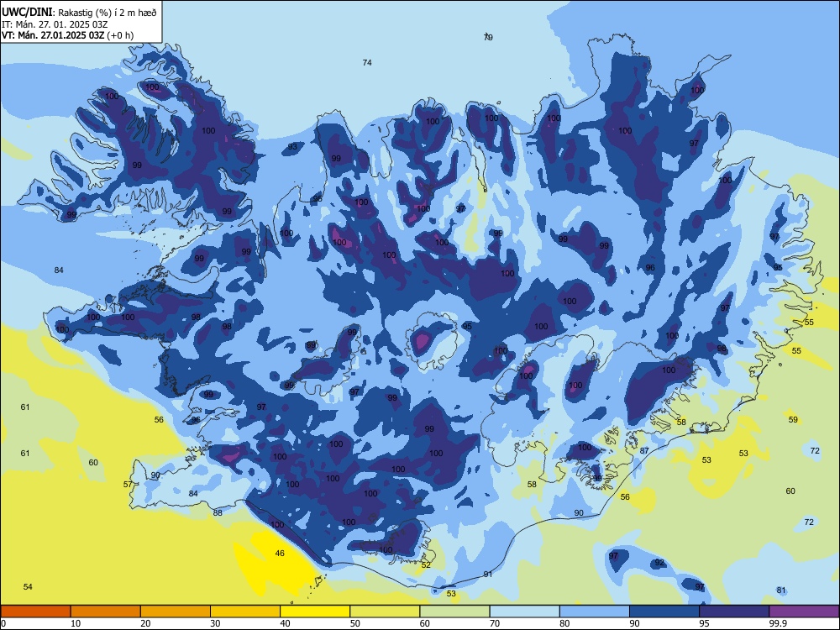The image size is (840, 630).
Task: Click the map value '46' in the yellow area
Action: coord(280,553)
